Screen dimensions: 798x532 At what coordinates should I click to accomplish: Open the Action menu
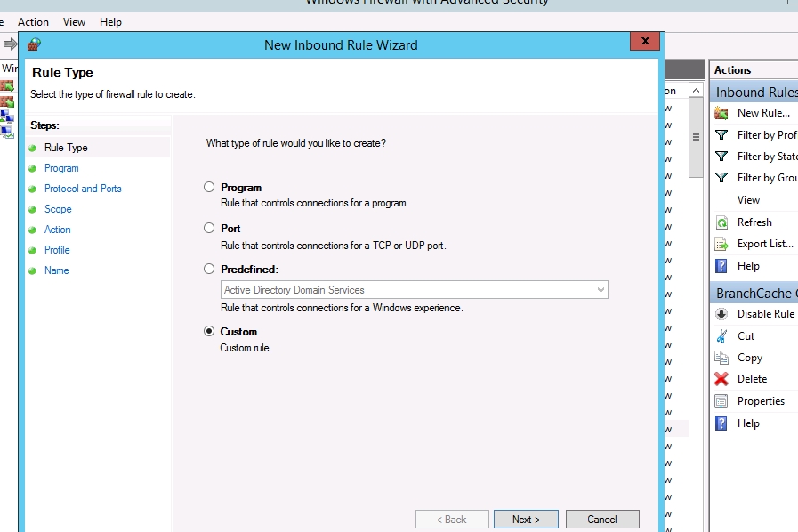[x=34, y=21]
